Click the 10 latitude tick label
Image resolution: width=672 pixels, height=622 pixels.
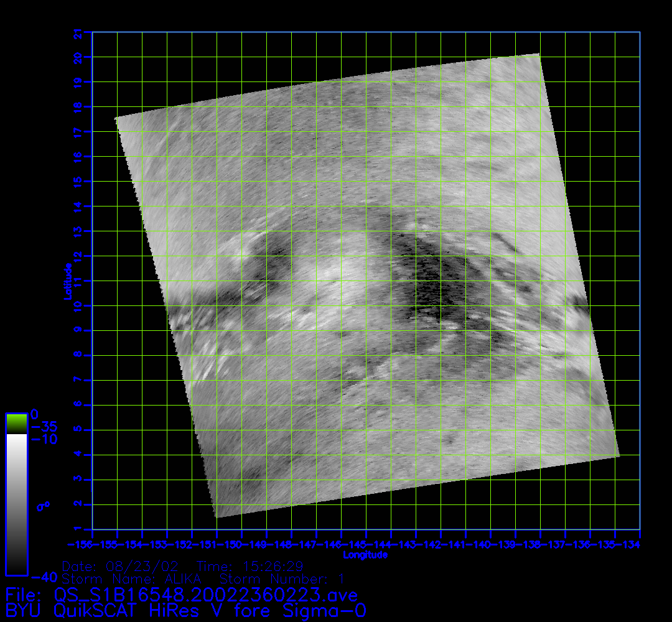78,306
